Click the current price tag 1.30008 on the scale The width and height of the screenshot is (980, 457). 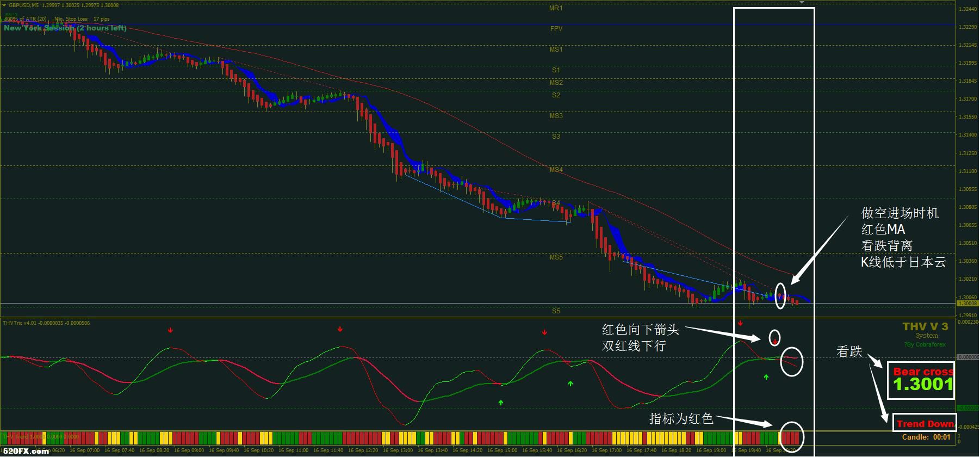pyautogui.click(x=967, y=304)
